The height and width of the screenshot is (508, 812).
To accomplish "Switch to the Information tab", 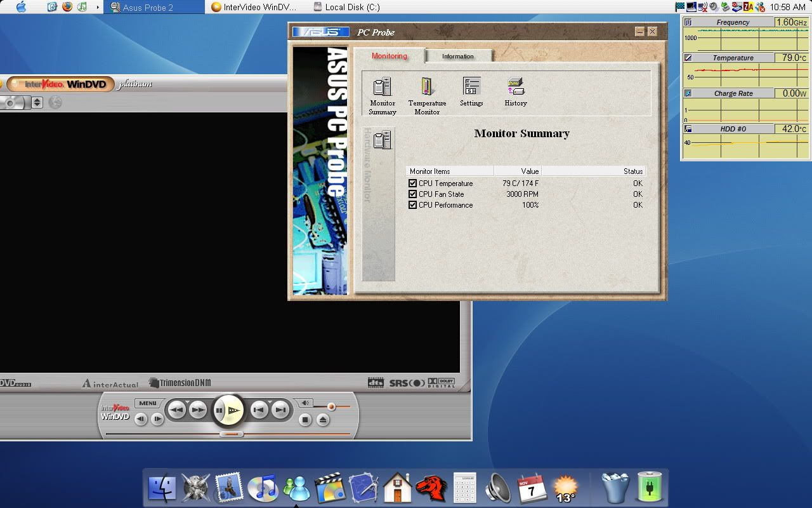I will (x=458, y=57).
